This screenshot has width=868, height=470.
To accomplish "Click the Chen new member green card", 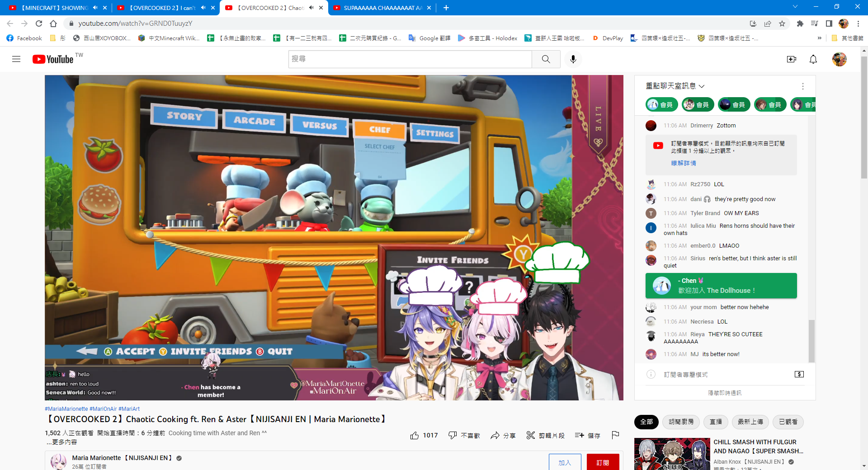I will 721,286.
